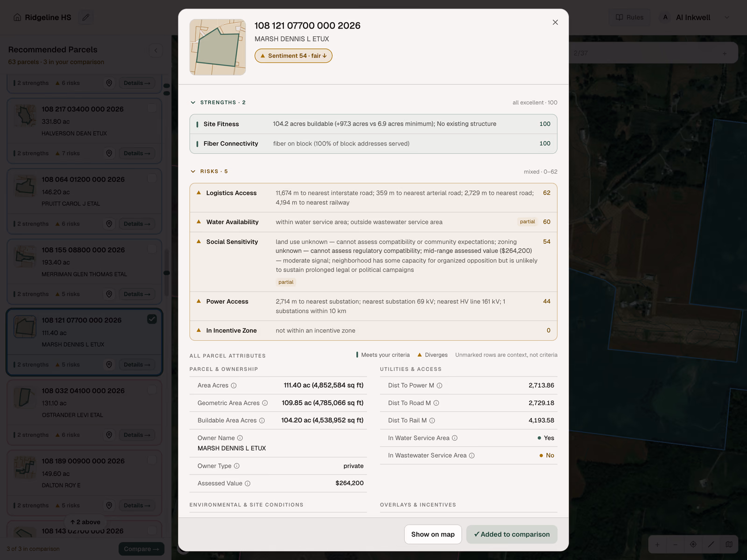This screenshot has height=560, width=747.
Task: Click info icon beside In Water Service Area
Action: pyautogui.click(x=455, y=438)
